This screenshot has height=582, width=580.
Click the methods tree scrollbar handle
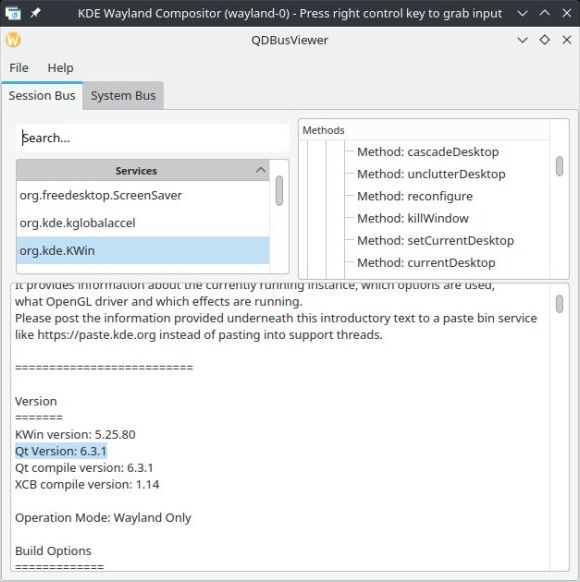click(559, 166)
